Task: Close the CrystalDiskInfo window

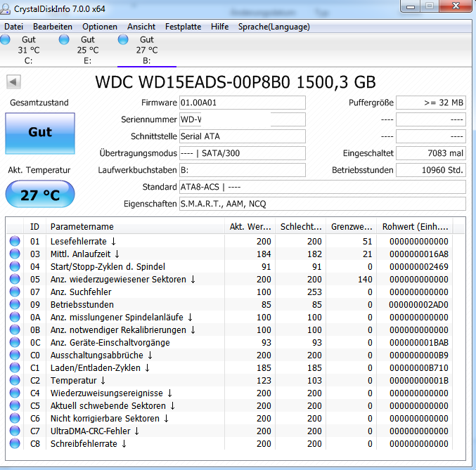Action: (x=456, y=6)
